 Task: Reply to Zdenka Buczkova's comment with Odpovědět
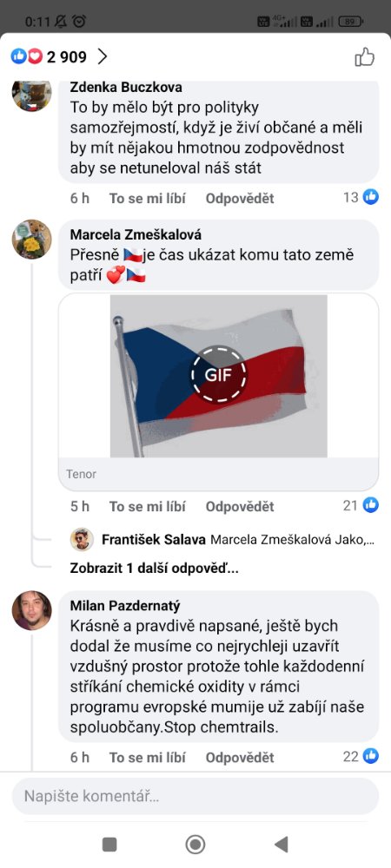(240, 198)
